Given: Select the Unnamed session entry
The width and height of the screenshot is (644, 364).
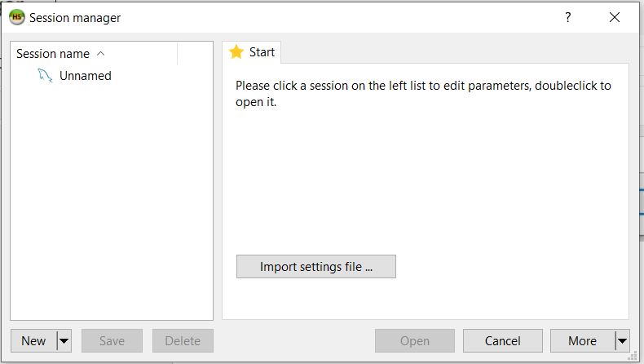Looking at the screenshot, I should point(85,76).
